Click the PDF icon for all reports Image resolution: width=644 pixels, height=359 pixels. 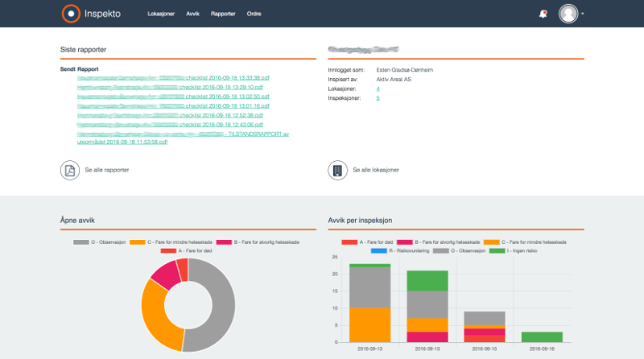(70, 170)
